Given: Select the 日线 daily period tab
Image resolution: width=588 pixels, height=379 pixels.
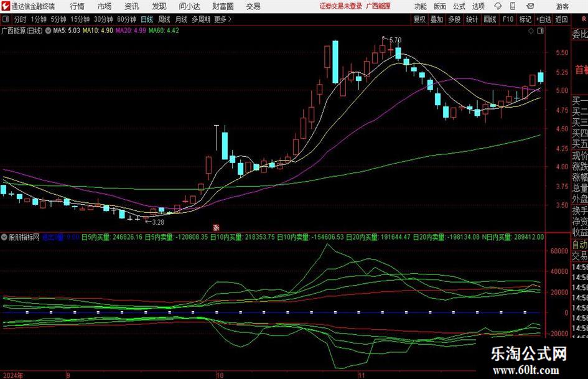Looking at the screenshot, I should coord(147,19).
